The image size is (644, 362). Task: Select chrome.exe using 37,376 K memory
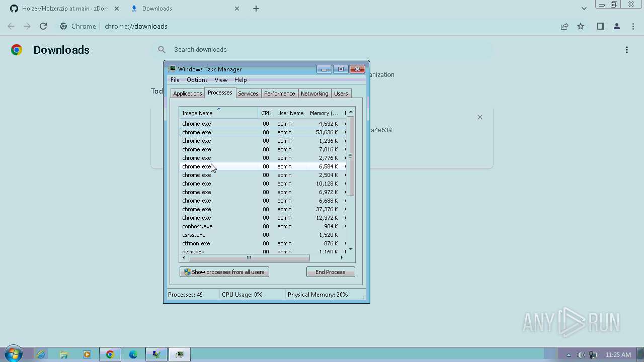[263, 209]
